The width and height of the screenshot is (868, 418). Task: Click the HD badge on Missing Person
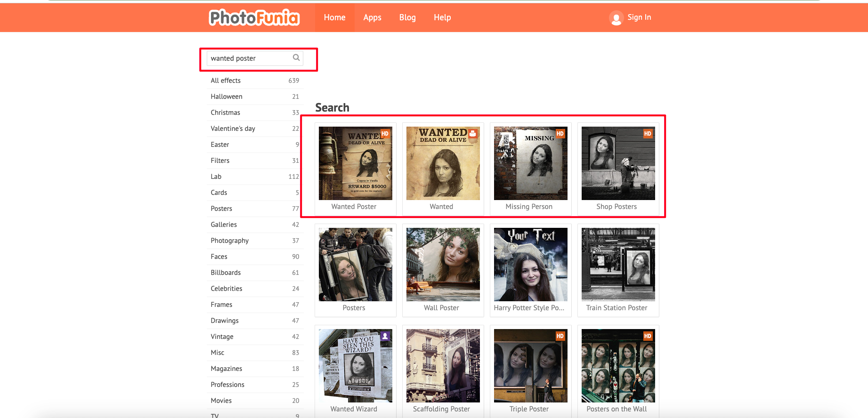(560, 134)
